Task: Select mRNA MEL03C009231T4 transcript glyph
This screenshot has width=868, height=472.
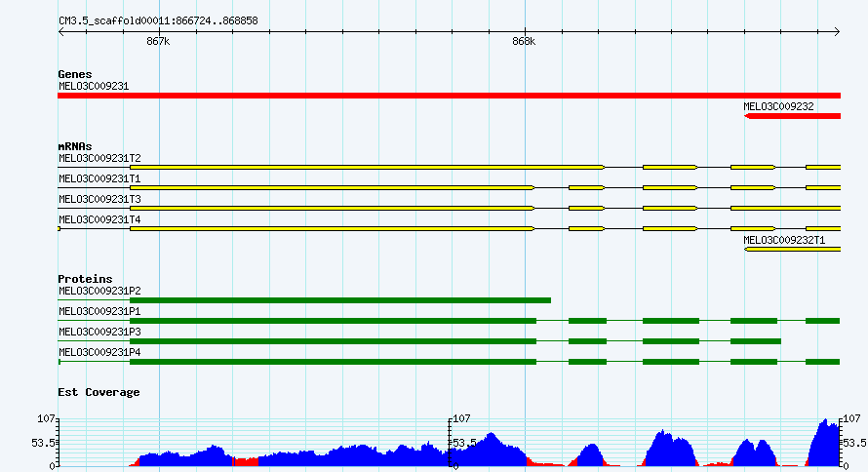Action: pyautogui.click(x=449, y=228)
